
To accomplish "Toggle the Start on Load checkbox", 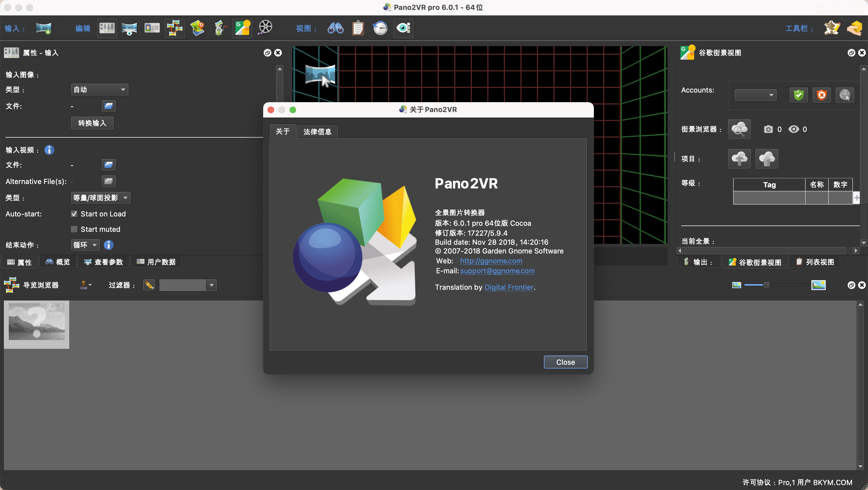I will point(74,214).
